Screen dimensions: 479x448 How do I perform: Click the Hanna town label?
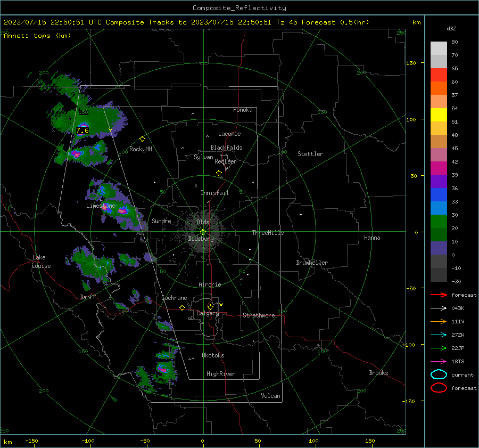(372, 238)
